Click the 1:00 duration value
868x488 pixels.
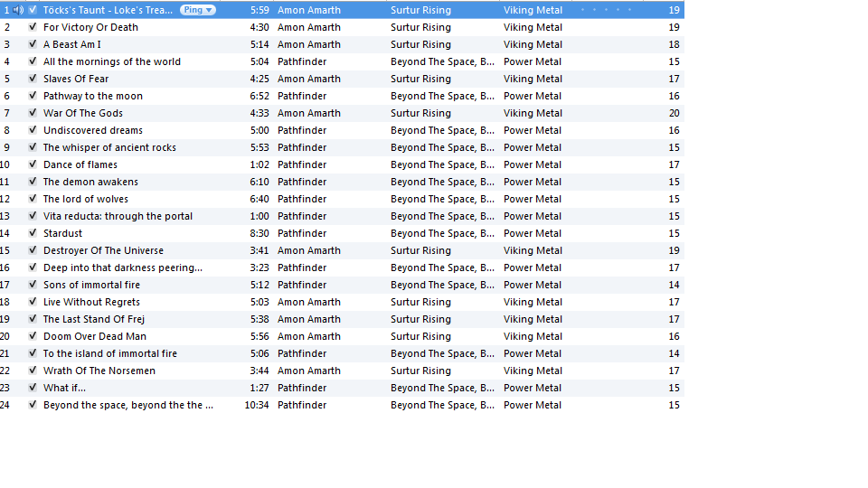tap(259, 216)
